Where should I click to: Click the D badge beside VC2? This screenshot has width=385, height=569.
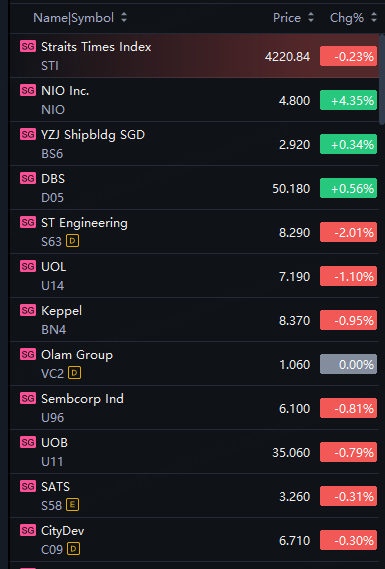pos(74,373)
